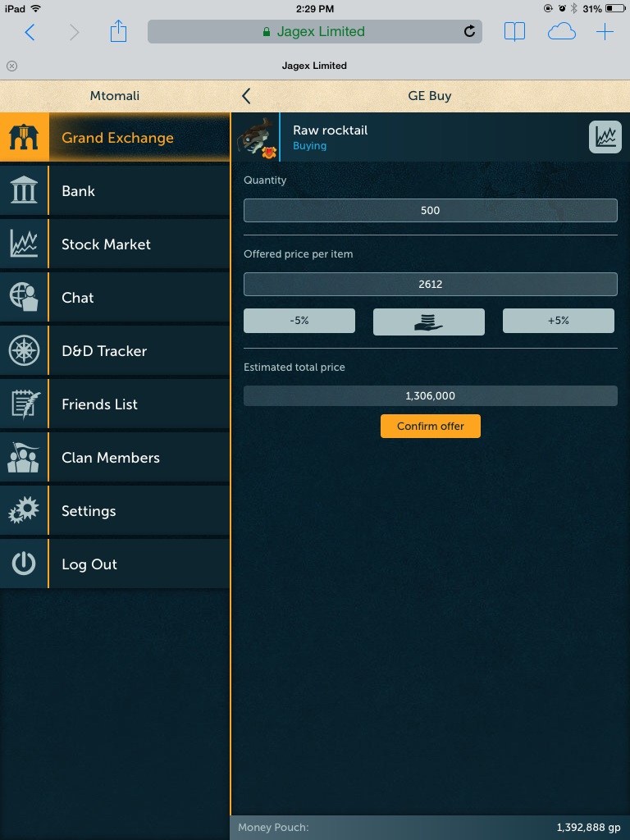Open the Safari share sheet
Screen dimensions: 630x840
pyautogui.click(x=119, y=32)
